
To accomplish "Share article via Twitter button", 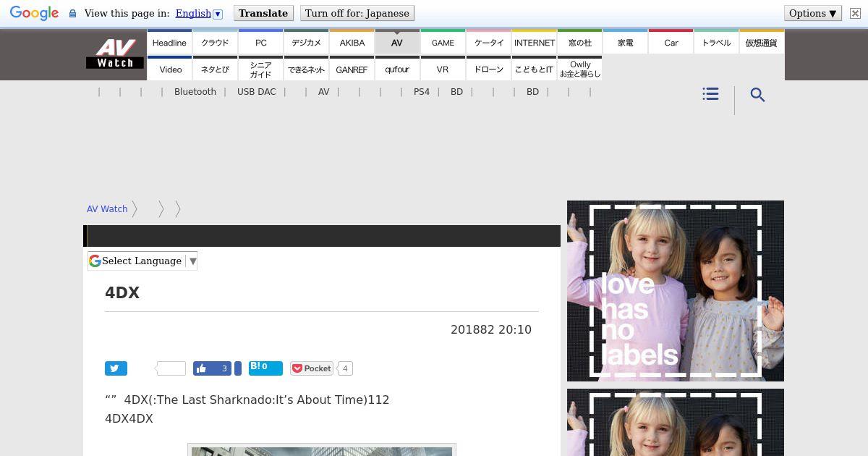I will point(116,368).
